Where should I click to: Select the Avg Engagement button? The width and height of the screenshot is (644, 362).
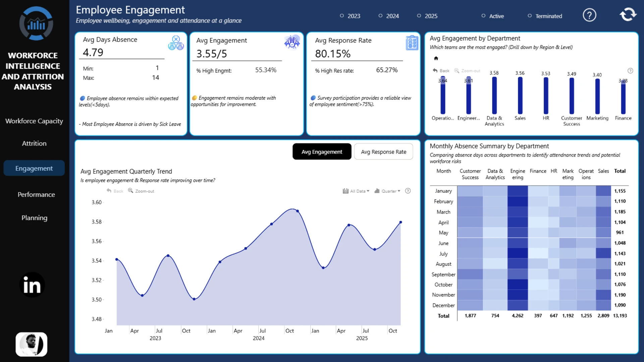coord(322,152)
